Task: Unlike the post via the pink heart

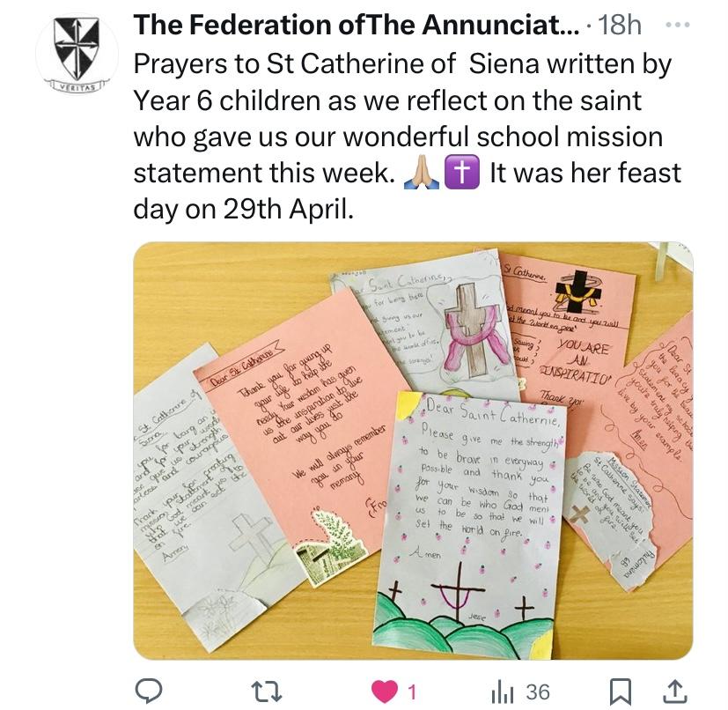Action: click(x=384, y=692)
